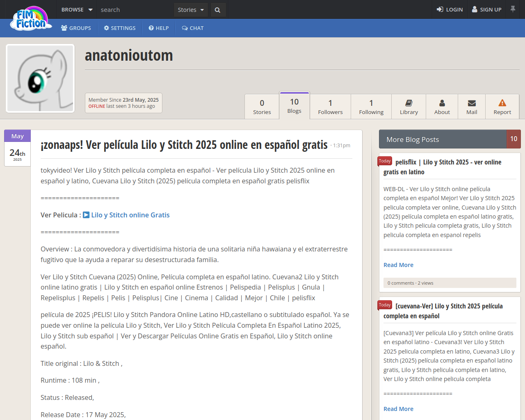525x420 pixels.
Task: Open the 1 Followers tab
Action: coord(330,107)
